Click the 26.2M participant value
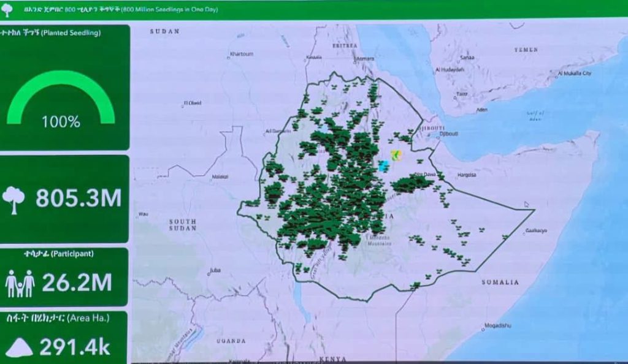Viewport: 628px width, 364px height. [77, 282]
